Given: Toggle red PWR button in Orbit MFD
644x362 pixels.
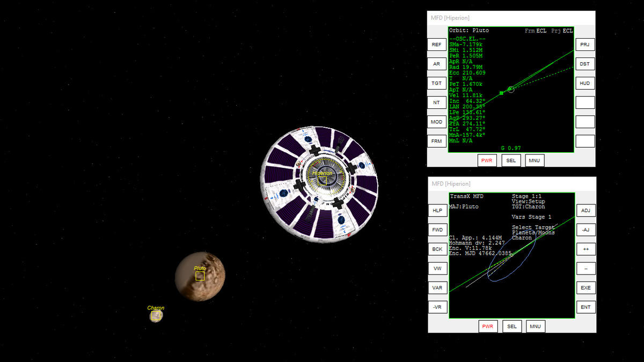Looking at the screenshot, I should 487,160.
